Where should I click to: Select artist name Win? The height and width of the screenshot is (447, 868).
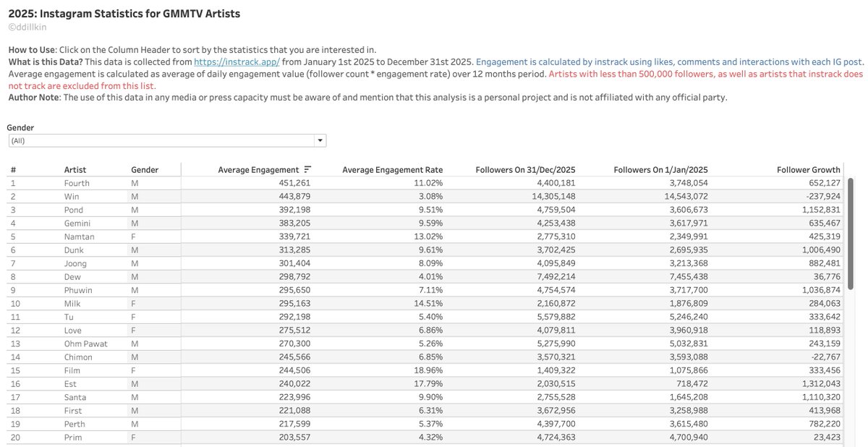click(x=71, y=197)
